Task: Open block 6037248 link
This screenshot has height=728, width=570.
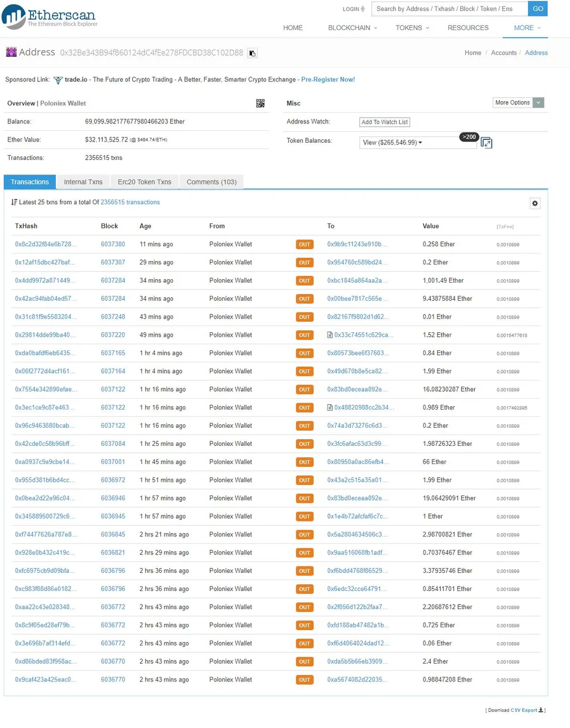Action: coord(113,317)
